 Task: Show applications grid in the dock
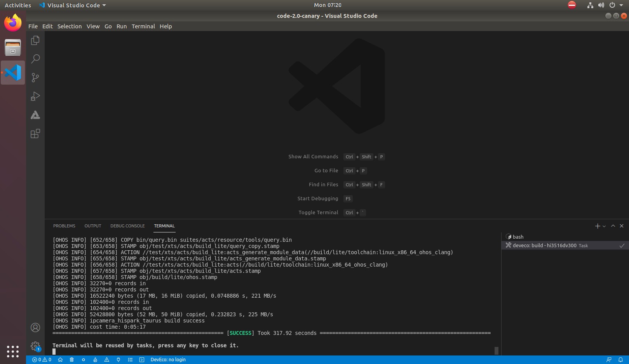(13, 352)
